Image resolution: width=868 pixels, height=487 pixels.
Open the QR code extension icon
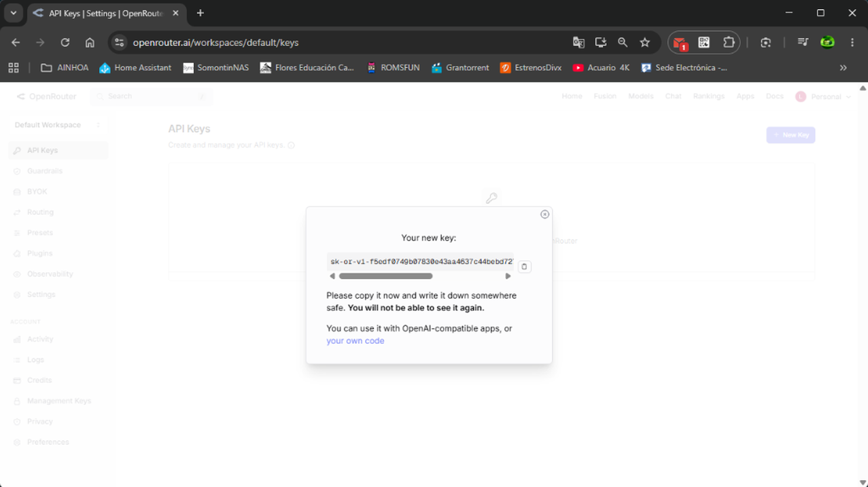704,42
